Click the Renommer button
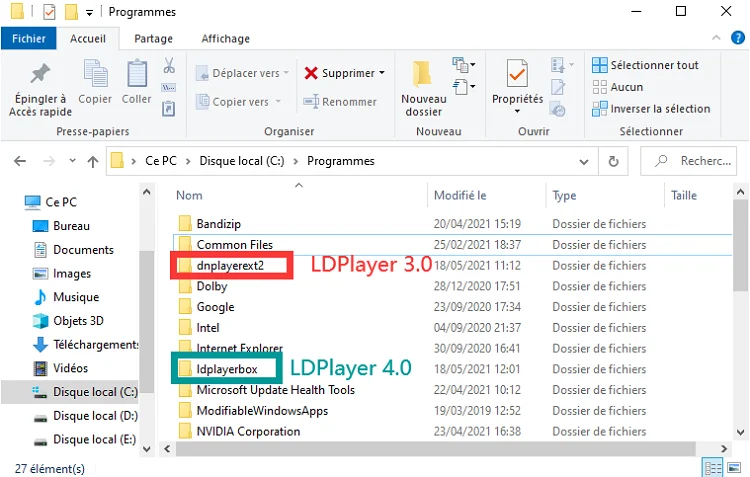 click(340, 101)
